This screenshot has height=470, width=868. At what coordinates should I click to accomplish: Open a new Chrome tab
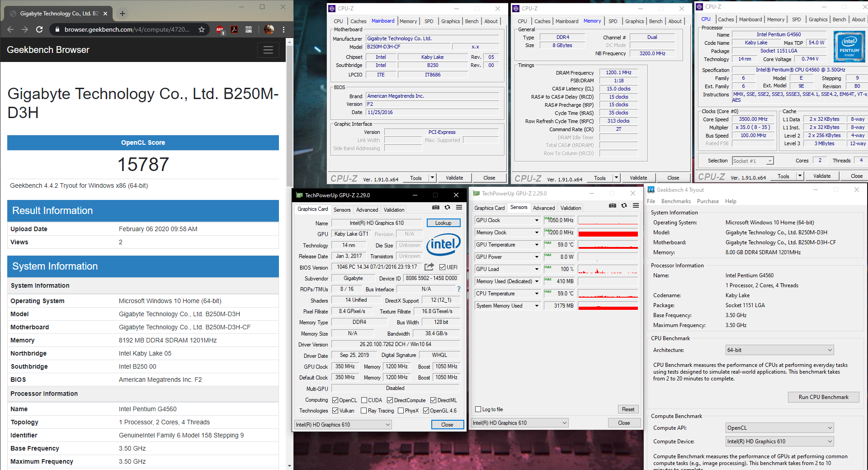point(122,14)
